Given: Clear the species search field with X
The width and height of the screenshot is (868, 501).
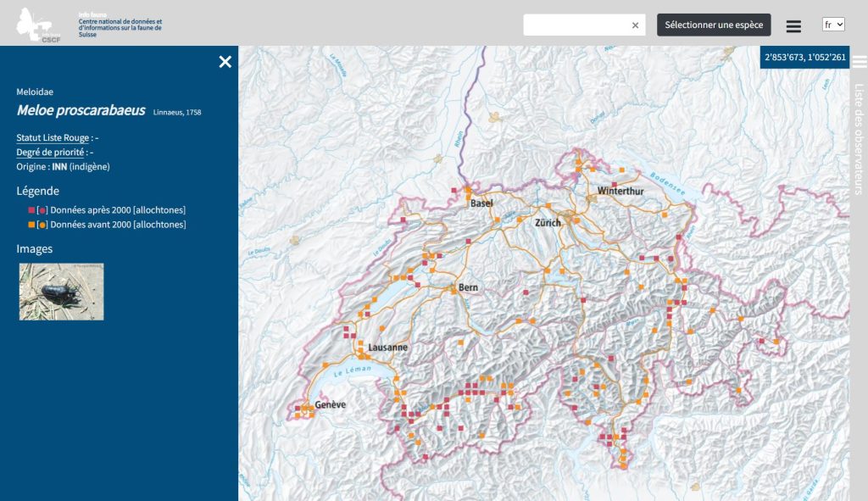Looking at the screenshot, I should [635, 25].
